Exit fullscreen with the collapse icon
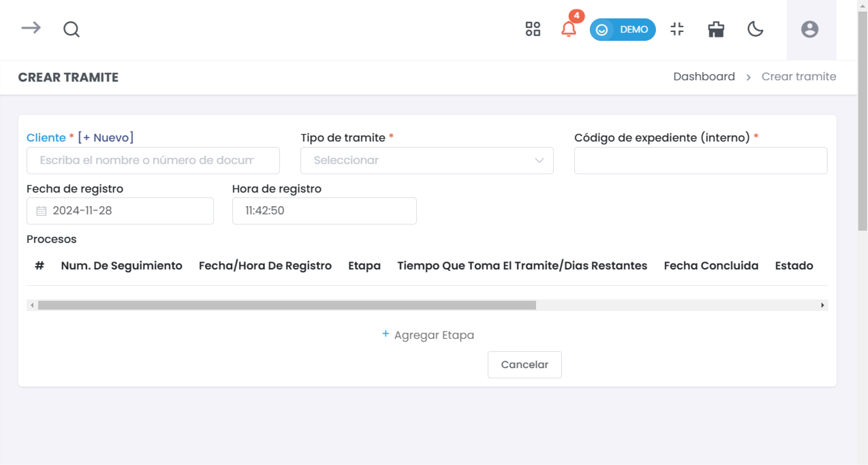The image size is (868, 465). [x=677, y=29]
